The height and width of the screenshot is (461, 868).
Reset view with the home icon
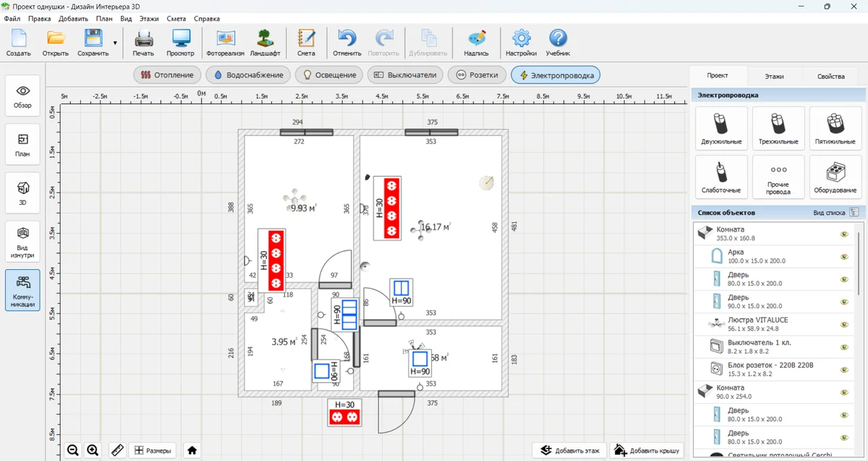pos(192,450)
